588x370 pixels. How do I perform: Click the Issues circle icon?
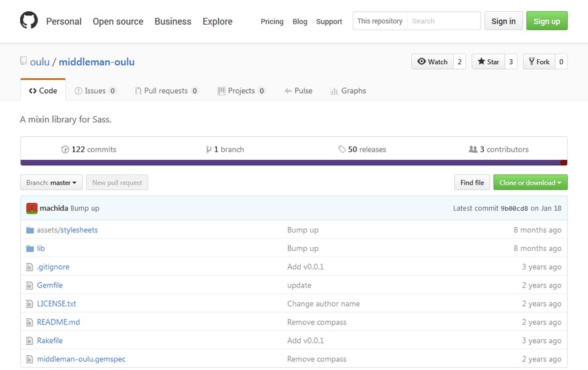78,91
